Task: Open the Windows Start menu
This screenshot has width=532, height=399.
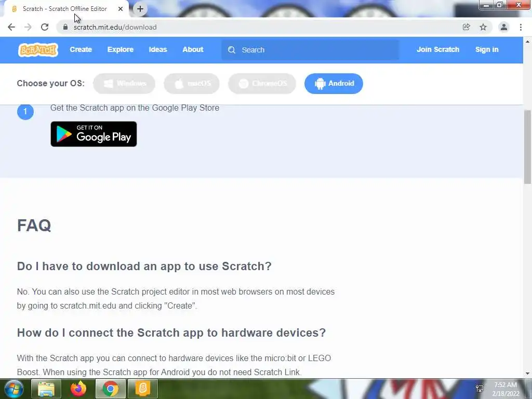Action: click(14, 389)
